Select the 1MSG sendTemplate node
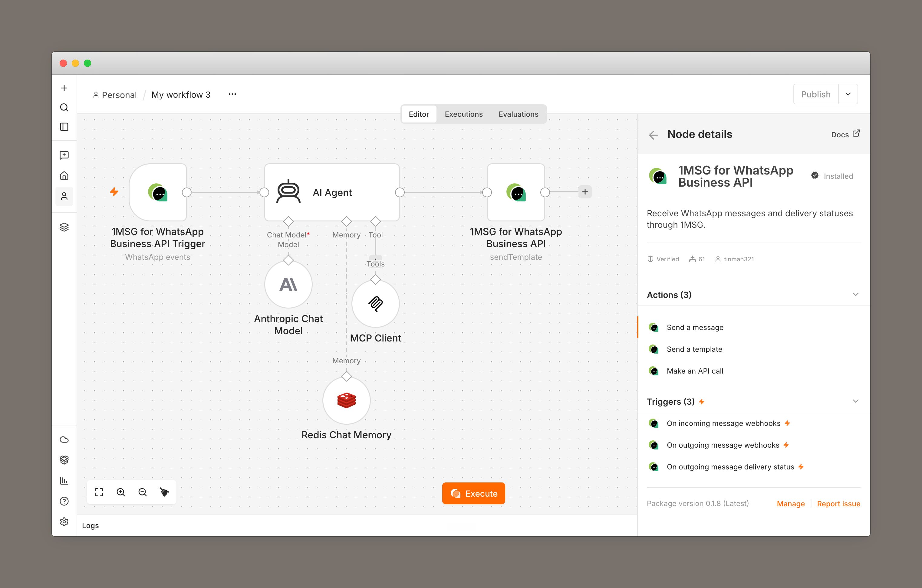922x588 pixels. [516, 192]
